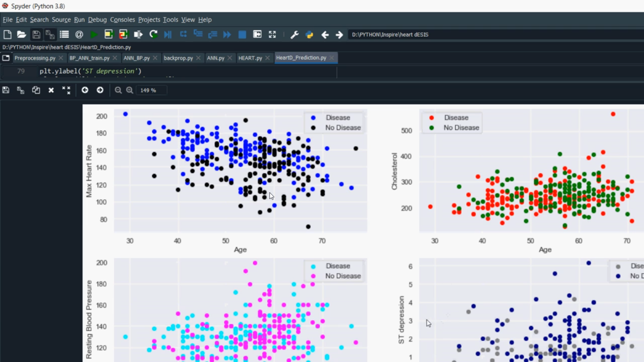
Task: Open the Consoles menu
Action: pos(122,20)
